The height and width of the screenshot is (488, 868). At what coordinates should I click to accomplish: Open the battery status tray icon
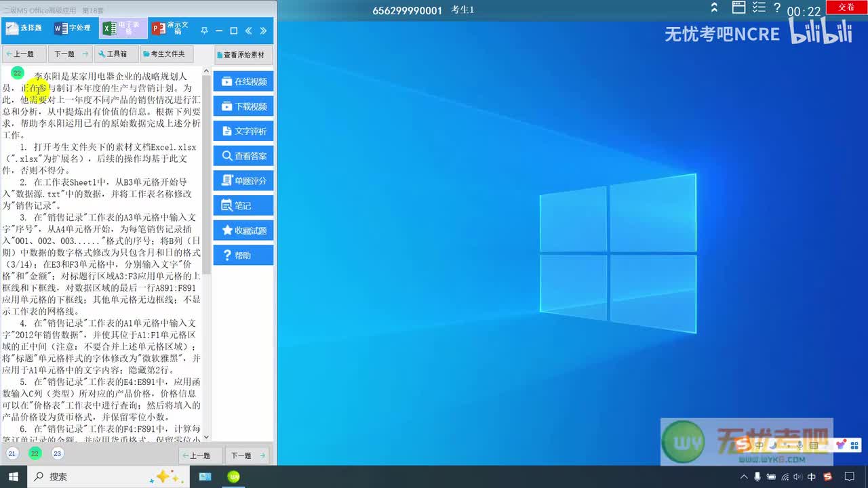[x=771, y=477]
